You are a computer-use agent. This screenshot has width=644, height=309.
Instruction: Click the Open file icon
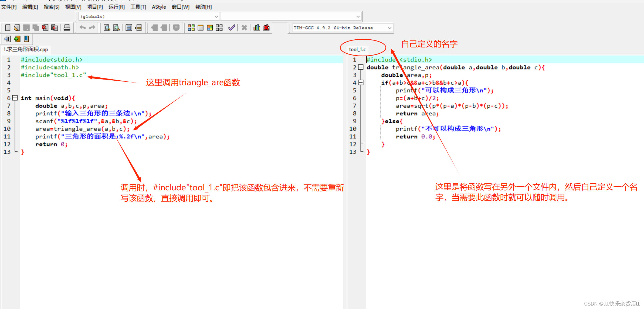tap(17, 28)
